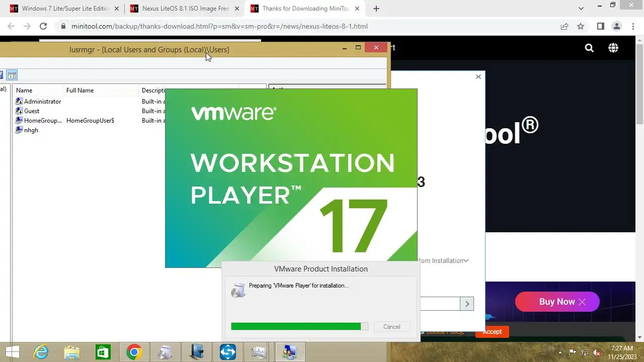The height and width of the screenshot is (362, 644).
Task: Sort users by the Full Name column header
Action: 101,90
